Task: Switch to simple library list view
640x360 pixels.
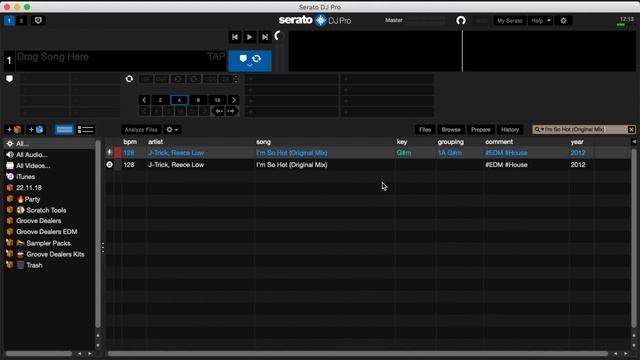Action: click(x=64, y=130)
